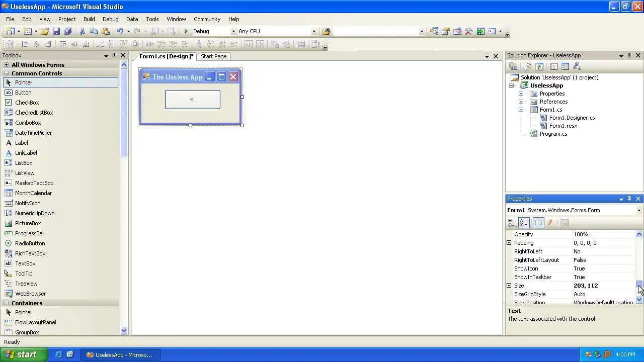Click the Size value field 203, 112

coord(603,286)
